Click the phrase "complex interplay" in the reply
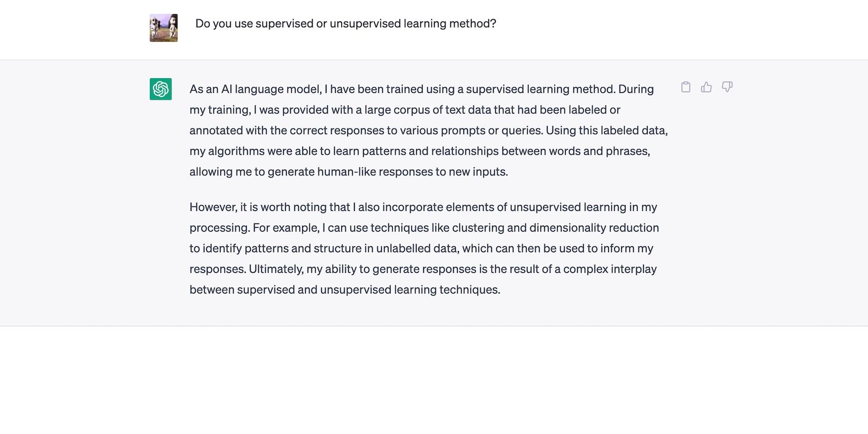This screenshot has height=434, width=868. pyautogui.click(x=610, y=269)
